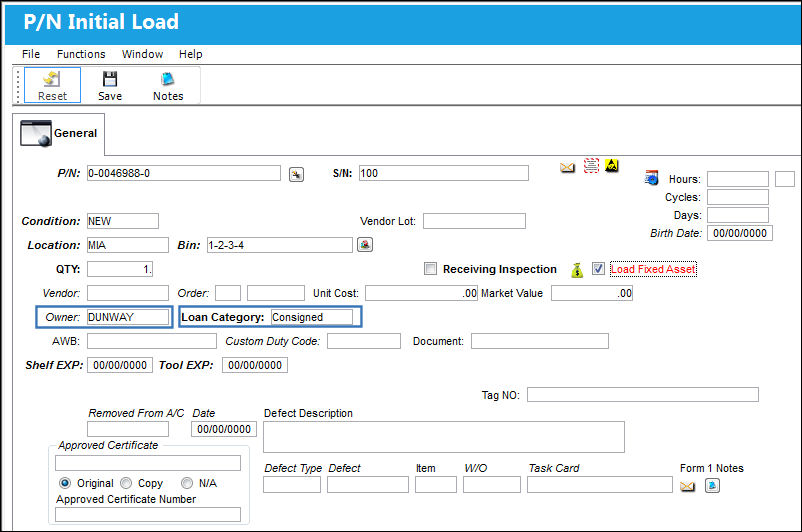This screenshot has width=802, height=532.
Task: Open the Functions menu
Action: (x=81, y=54)
